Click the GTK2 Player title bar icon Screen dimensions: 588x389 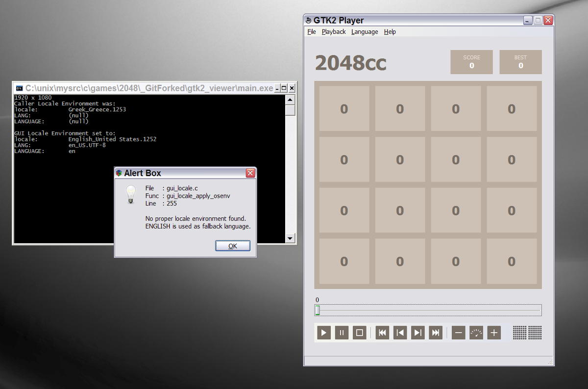click(x=308, y=21)
